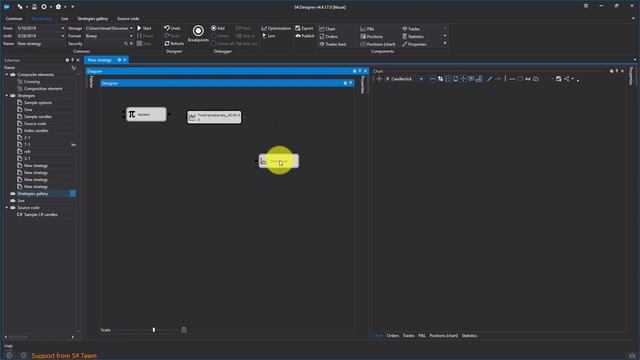Image resolution: width=640 pixels, height=360 pixels.
Task: Click the crosshair tool in chart toolbar
Action: click(x=463, y=79)
